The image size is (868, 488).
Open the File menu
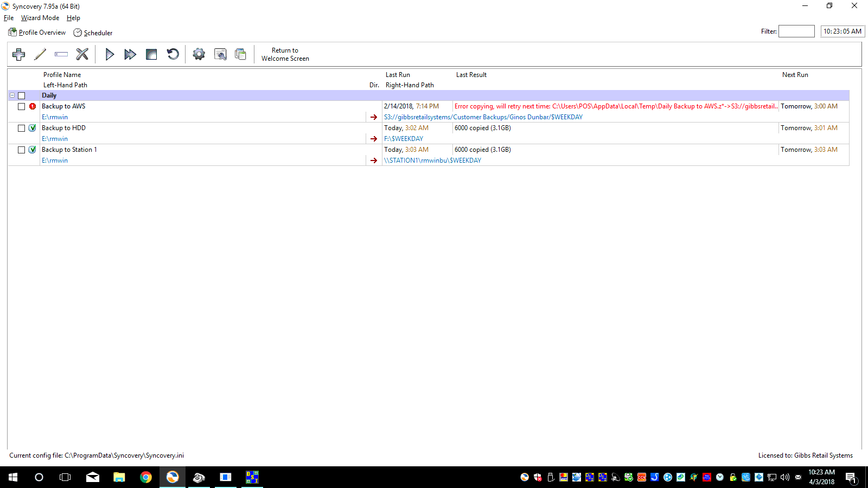pyautogui.click(x=9, y=18)
